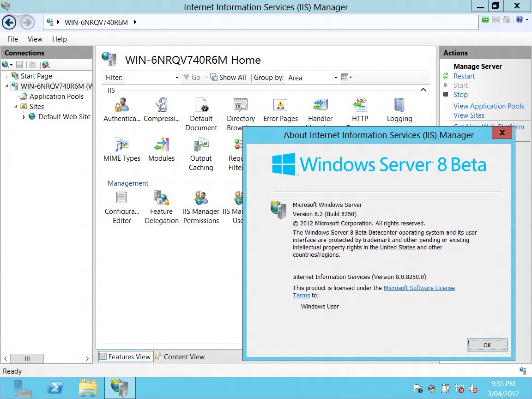This screenshot has width=532, height=399.
Task: Click the Delete connection icon in Connections
Action: [x=46, y=65]
